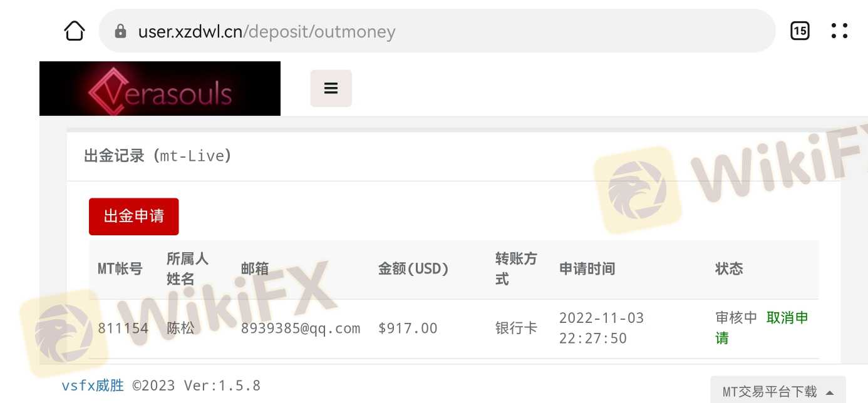Click the 取消申请 link
Screen dimensions: 868x403
[762, 328]
